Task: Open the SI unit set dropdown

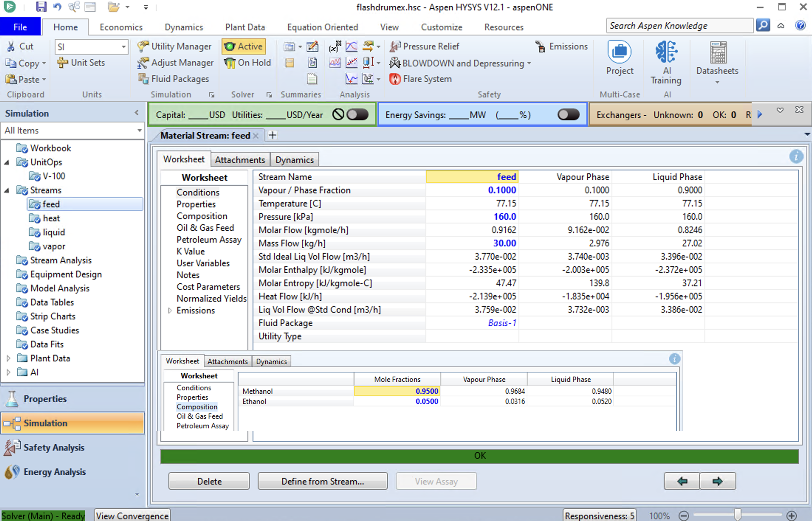Action: [x=123, y=47]
